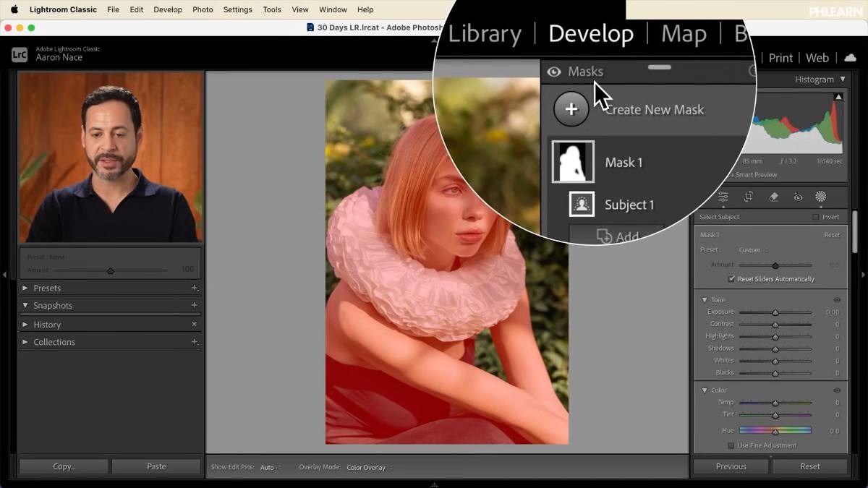Toggle filmstrip panel bottom arrow

434,484
